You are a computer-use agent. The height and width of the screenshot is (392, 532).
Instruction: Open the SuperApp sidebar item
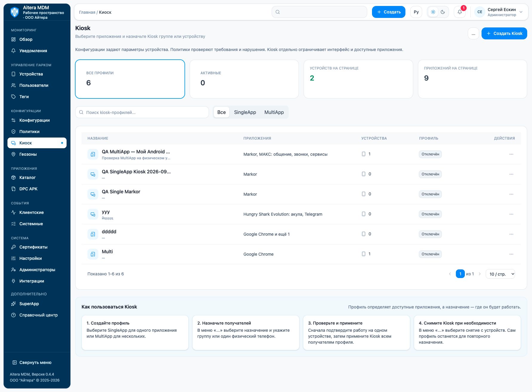[37, 304]
